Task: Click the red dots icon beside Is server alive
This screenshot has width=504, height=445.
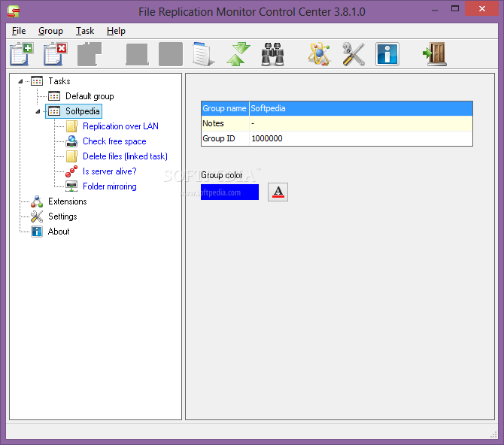Action: coord(71,171)
